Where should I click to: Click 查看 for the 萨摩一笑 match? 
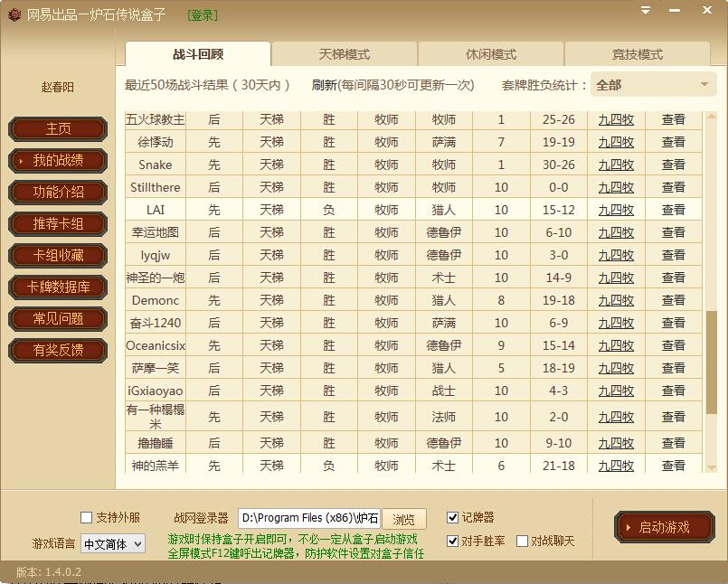(673, 368)
